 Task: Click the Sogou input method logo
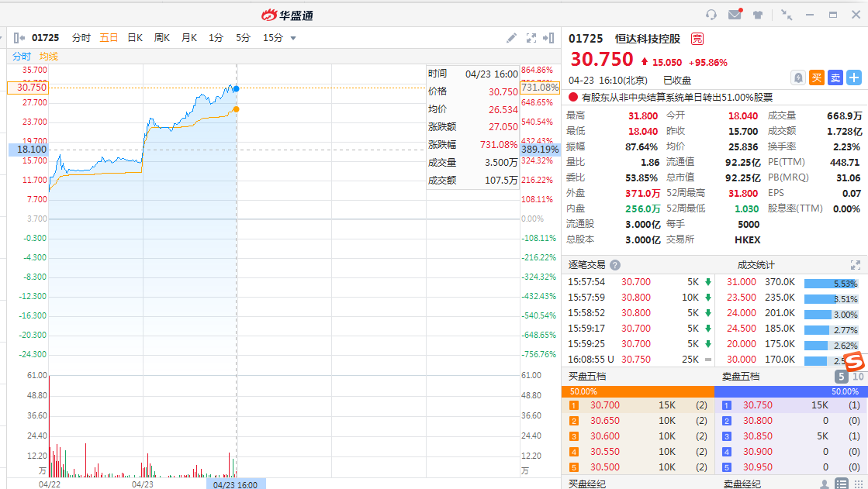point(854,362)
